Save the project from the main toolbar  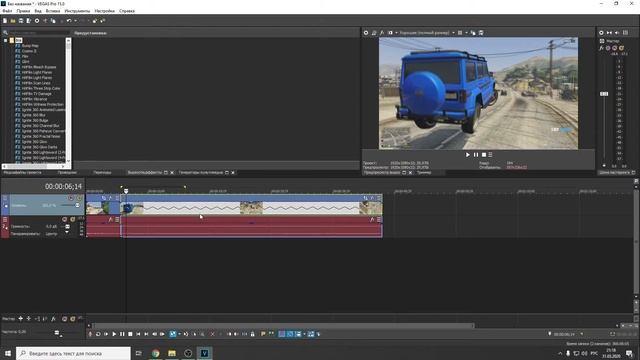(x=21, y=21)
